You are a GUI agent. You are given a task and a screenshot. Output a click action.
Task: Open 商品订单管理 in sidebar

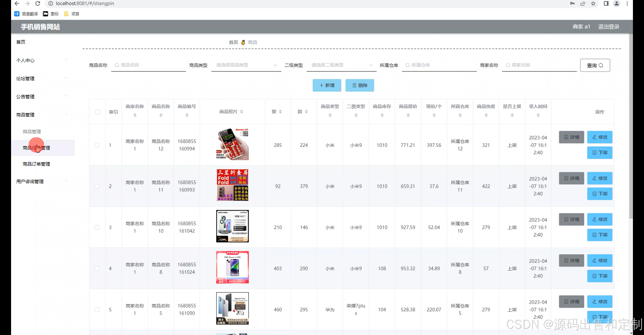(x=36, y=164)
